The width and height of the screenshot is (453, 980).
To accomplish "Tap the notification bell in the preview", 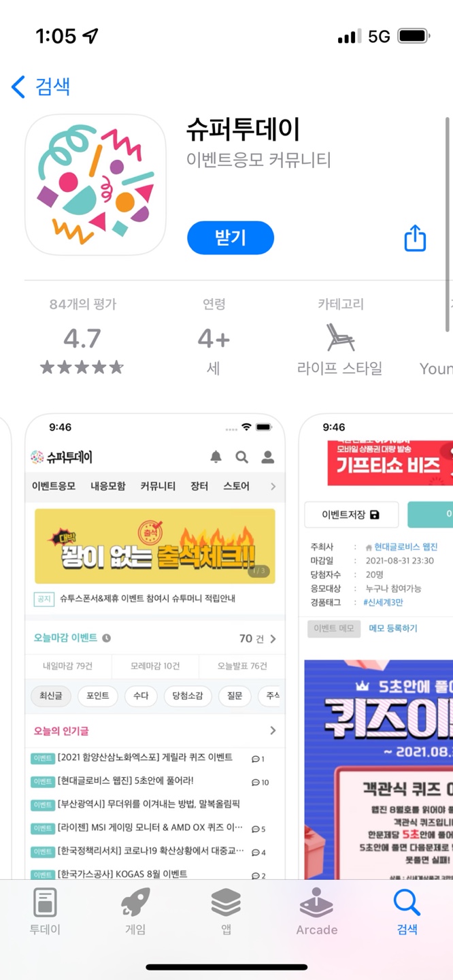I will (x=216, y=457).
